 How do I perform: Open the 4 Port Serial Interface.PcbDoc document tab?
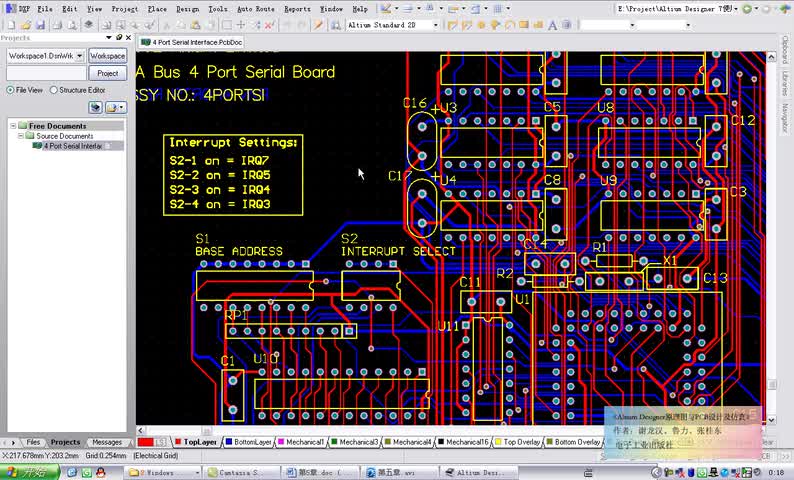click(x=192, y=43)
